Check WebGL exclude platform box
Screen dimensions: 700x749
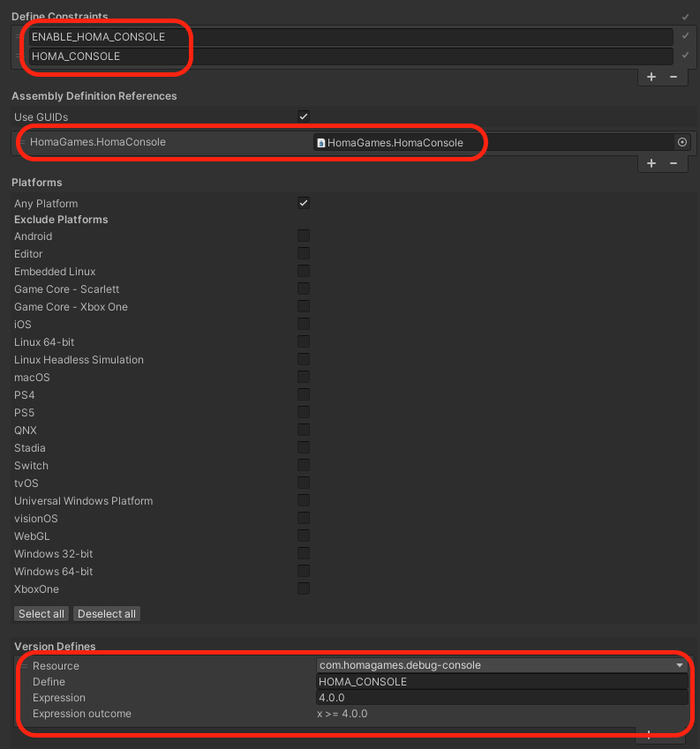(304, 536)
